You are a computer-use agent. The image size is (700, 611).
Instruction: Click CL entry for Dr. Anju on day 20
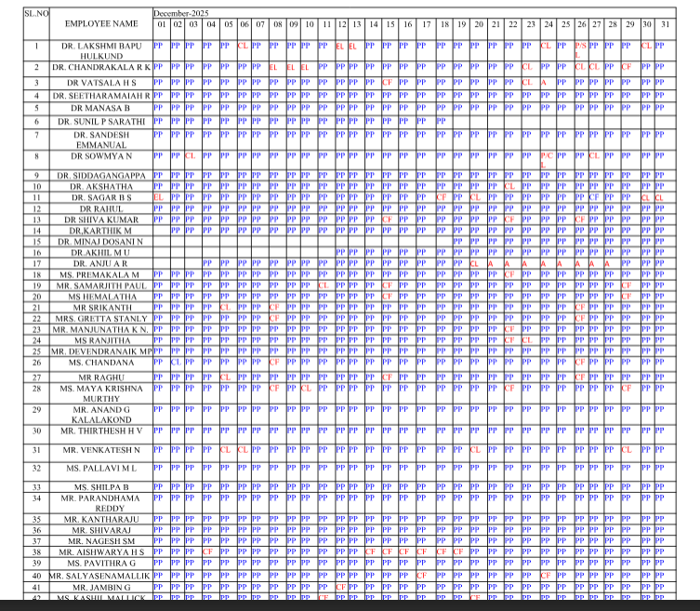474,264
